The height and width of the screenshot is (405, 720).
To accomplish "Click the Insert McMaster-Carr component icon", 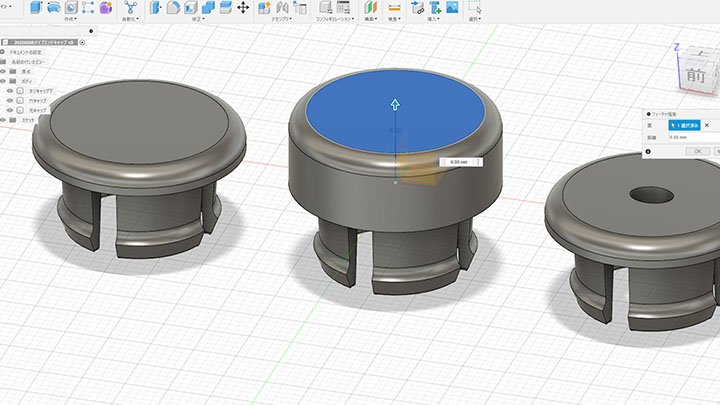I will click(x=435, y=7).
